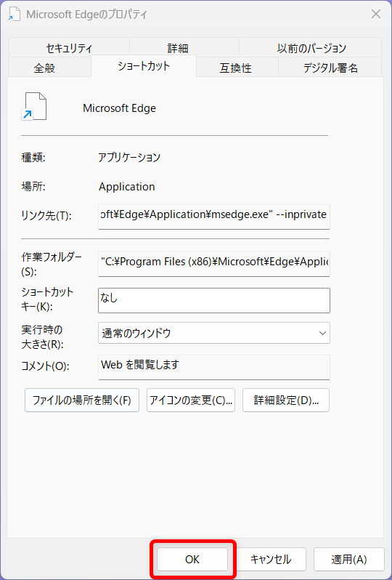Click the ショートカットキー field showing なし
392x580 pixels.
coord(214,300)
